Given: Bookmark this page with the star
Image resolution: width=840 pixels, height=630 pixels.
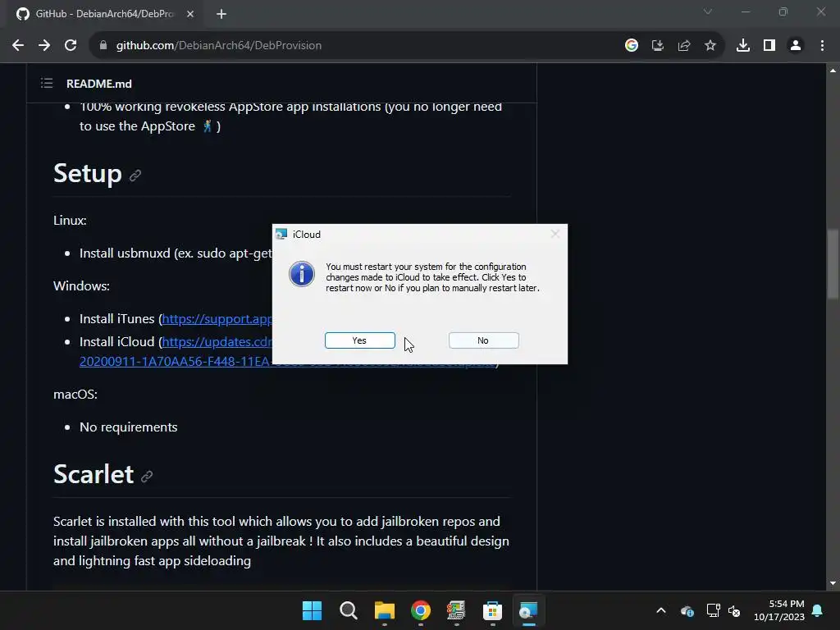Looking at the screenshot, I should pos(710,46).
